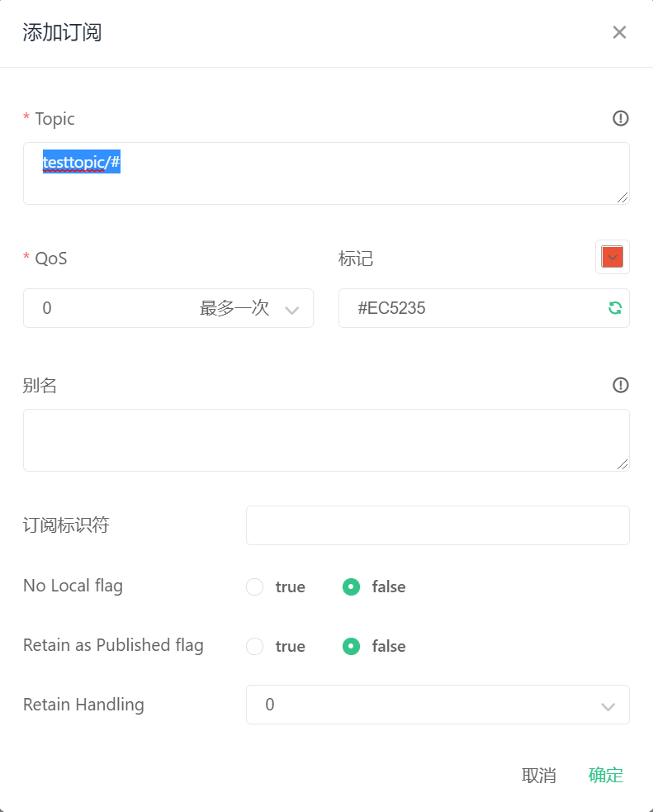Open the QoS level selector

[168, 307]
